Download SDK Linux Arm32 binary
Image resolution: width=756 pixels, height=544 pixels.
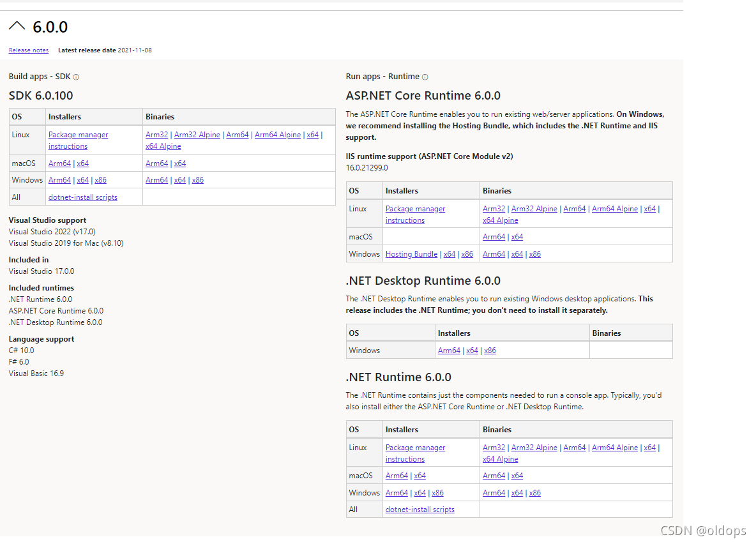pyautogui.click(x=156, y=135)
